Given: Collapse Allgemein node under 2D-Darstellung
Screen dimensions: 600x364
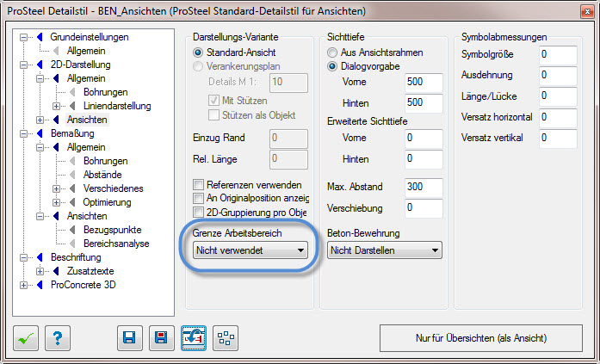Looking at the screenshot, I should (40, 78).
